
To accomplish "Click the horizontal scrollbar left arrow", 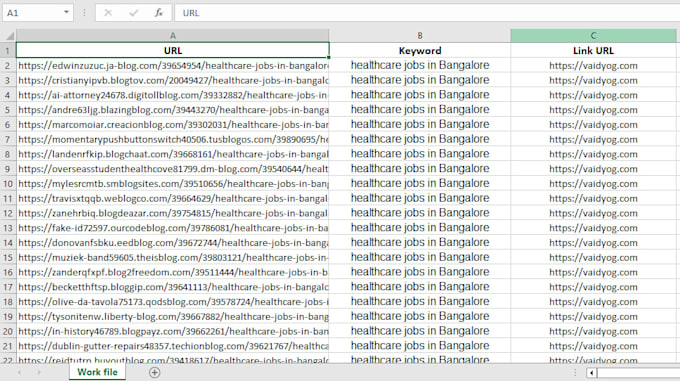I will point(592,372).
